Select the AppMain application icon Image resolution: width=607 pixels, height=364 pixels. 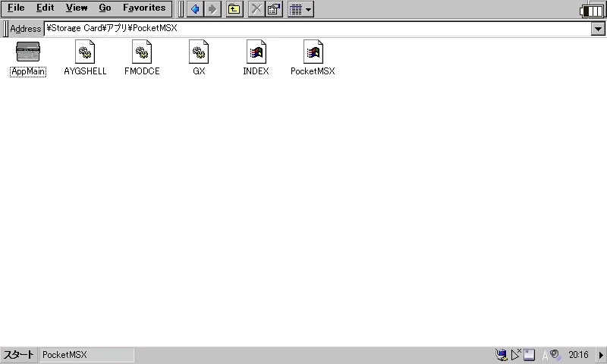[28, 52]
